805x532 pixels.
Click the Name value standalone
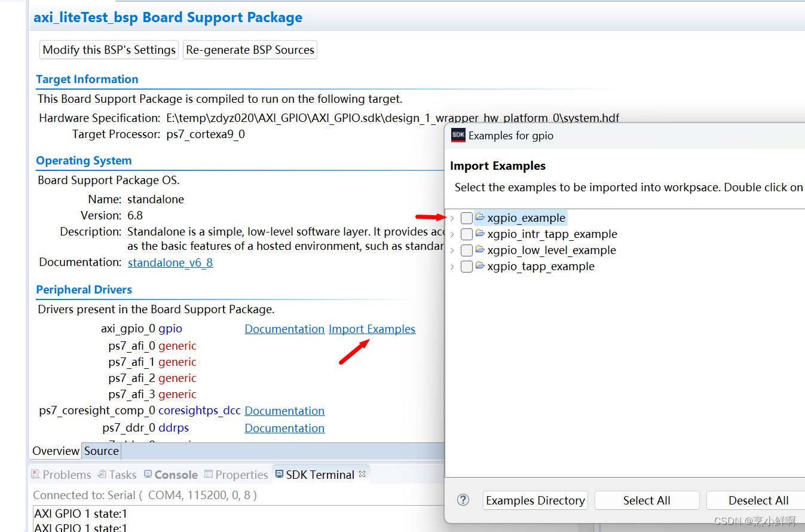(155, 200)
